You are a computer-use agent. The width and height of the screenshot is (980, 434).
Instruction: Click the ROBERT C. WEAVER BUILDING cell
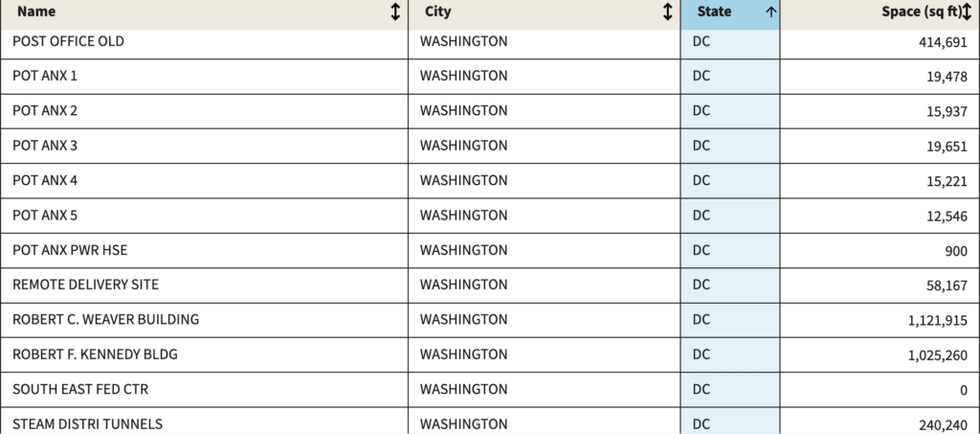click(x=105, y=319)
